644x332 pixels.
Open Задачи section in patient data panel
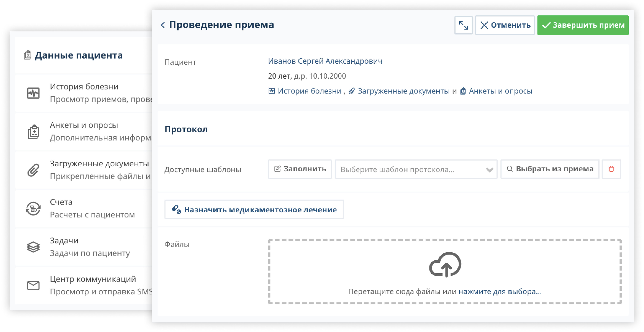(x=84, y=247)
